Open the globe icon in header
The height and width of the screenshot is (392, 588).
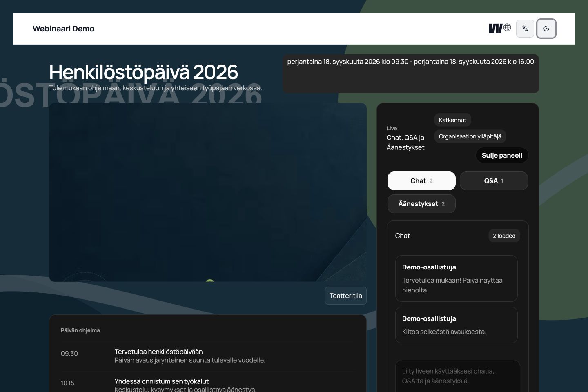(x=507, y=27)
